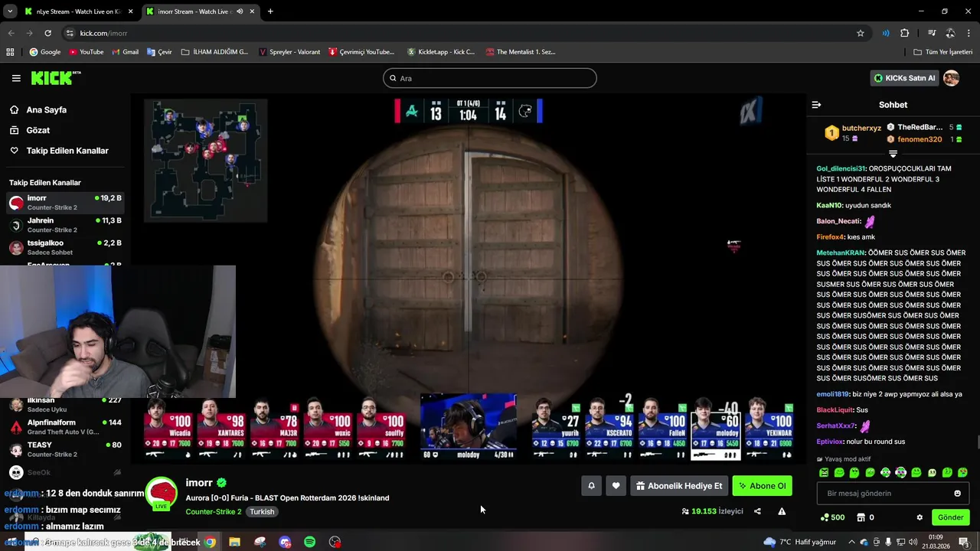Image resolution: width=980 pixels, height=551 pixels.
Task: Go to Ana Sayfa
Action: [38, 109]
